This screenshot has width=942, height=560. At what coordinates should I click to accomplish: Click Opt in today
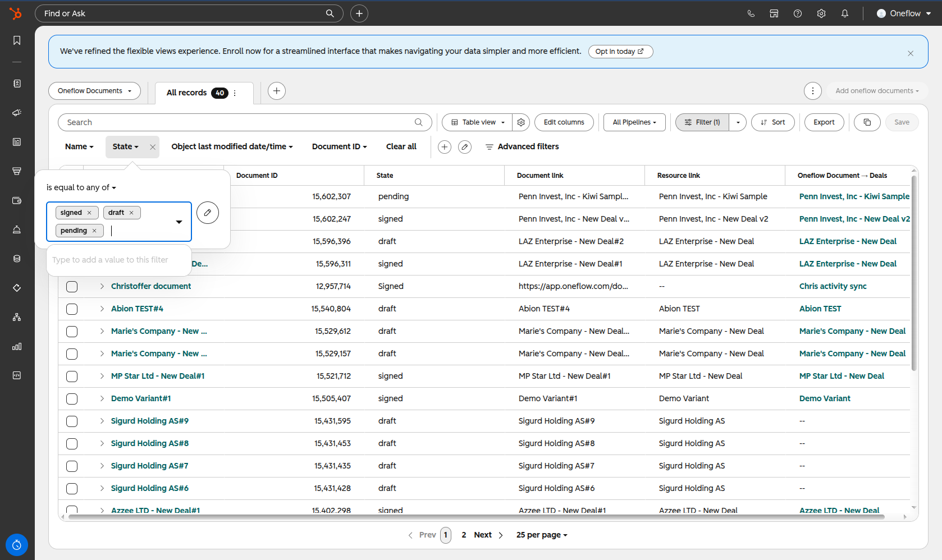click(x=620, y=52)
